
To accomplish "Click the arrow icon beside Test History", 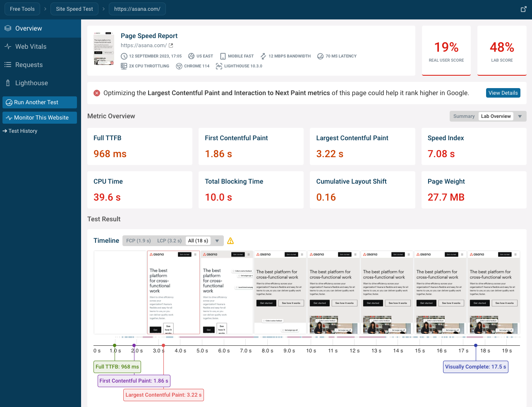I will [x=5, y=131].
